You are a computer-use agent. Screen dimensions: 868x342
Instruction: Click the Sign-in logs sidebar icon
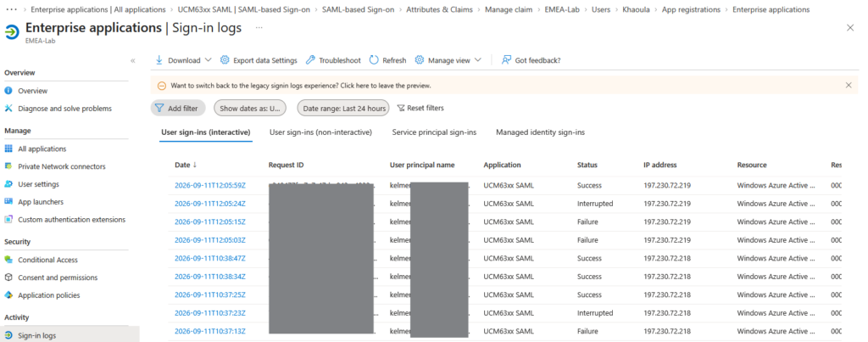8,335
